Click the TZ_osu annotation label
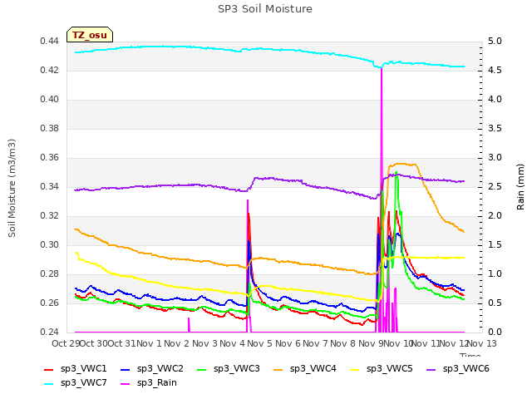The height and width of the screenshot is (399, 532). tap(90, 35)
